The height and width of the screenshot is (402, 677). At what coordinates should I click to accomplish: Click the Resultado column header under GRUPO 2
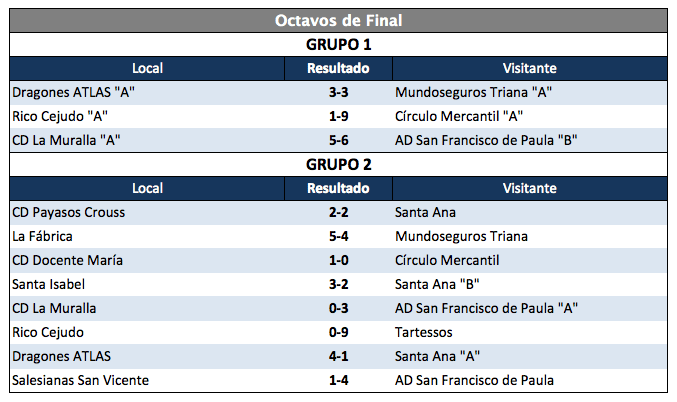[338, 188]
